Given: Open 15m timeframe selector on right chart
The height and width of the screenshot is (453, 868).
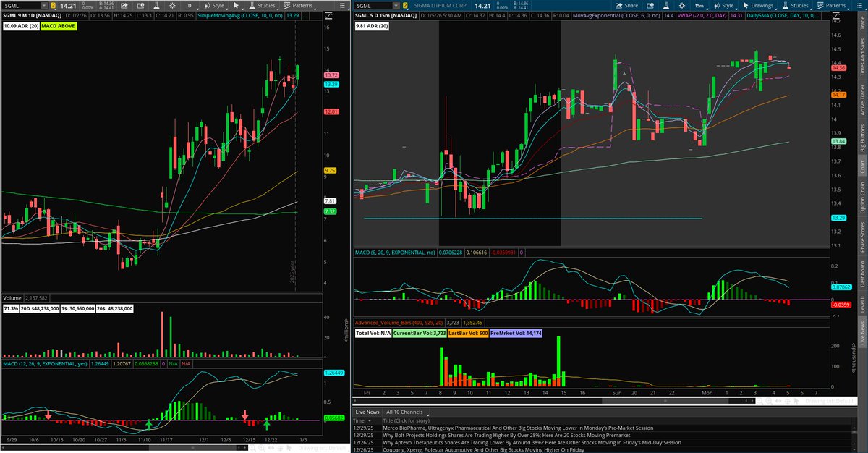Looking at the screenshot, I should [x=700, y=6].
